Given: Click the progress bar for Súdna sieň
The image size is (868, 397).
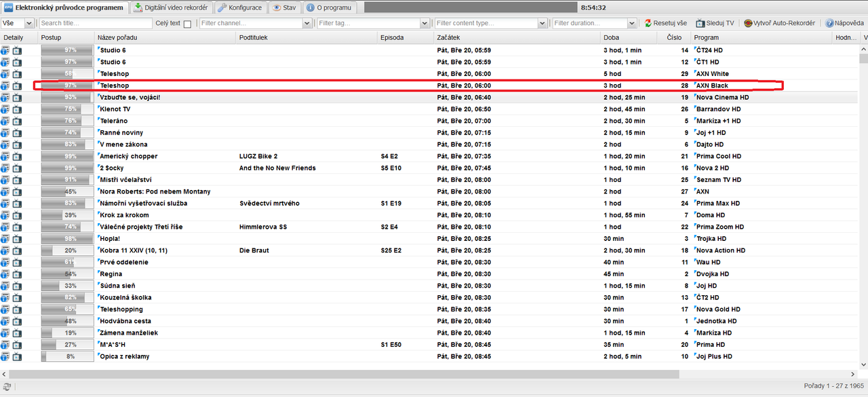Looking at the screenshot, I should [67, 286].
